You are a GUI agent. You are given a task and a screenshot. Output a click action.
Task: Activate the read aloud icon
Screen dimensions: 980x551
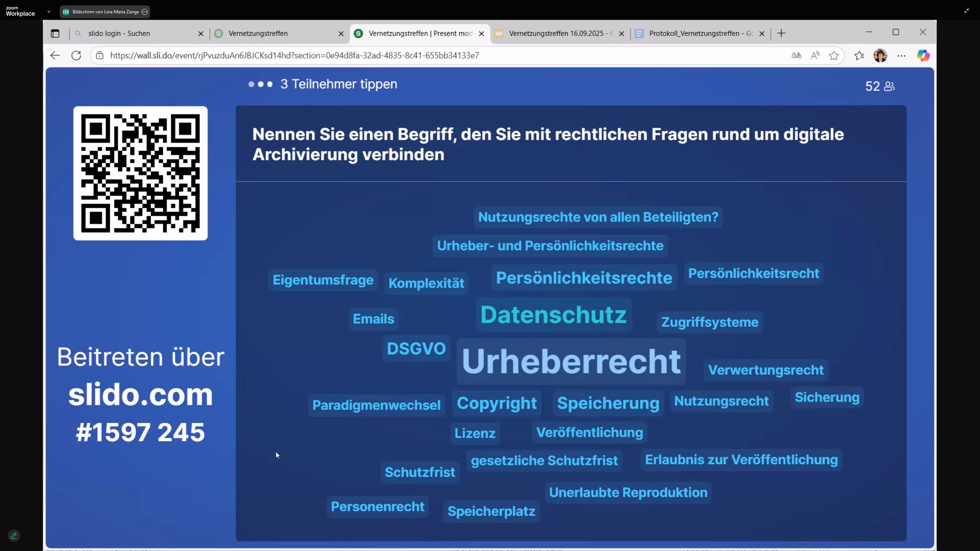point(815,55)
